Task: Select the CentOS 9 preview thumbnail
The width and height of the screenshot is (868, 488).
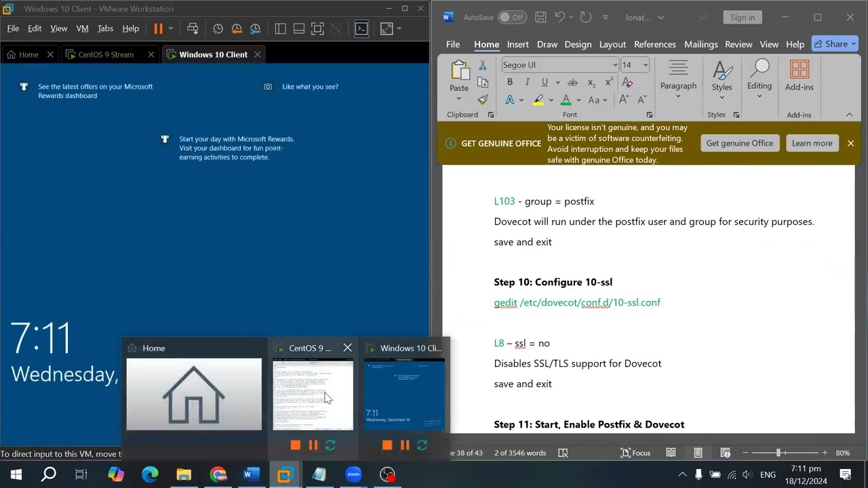Action: tap(313, 394)
